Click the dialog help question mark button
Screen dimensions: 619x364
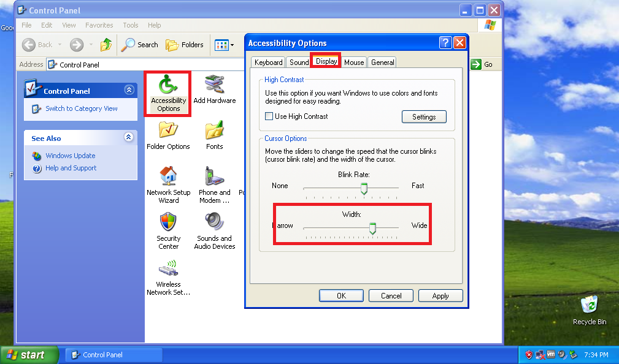tap(445, 43)
